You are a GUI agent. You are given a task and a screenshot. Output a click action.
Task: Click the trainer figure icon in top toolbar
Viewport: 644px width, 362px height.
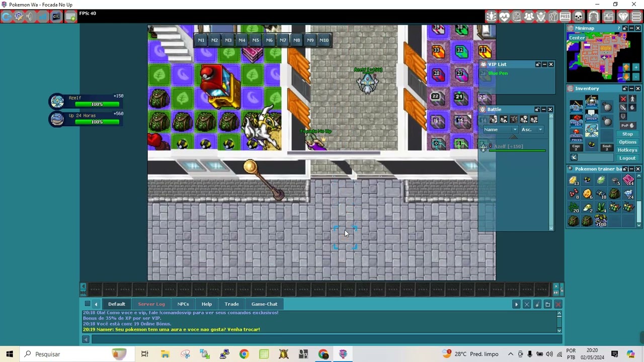[x=491, y=17]
